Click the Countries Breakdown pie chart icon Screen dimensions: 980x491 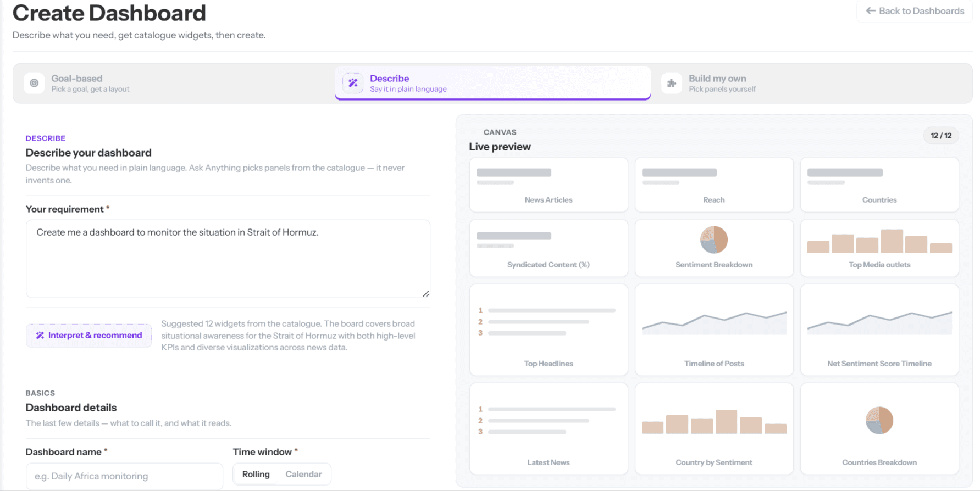point(879,420)
